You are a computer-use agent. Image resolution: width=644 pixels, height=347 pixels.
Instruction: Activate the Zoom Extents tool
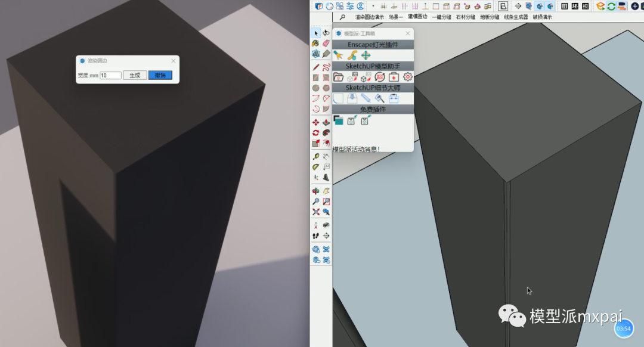coord(316,212)
